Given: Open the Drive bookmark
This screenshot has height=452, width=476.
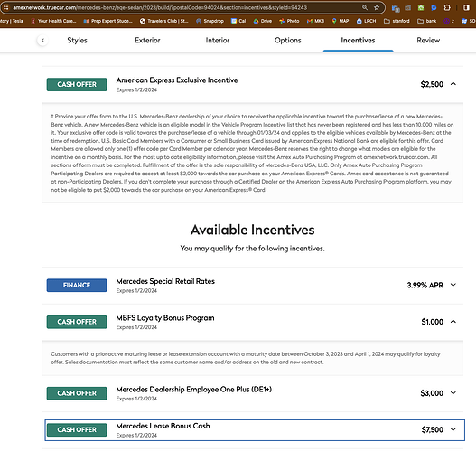Looking at the screenshot, I should click(263, 21).
